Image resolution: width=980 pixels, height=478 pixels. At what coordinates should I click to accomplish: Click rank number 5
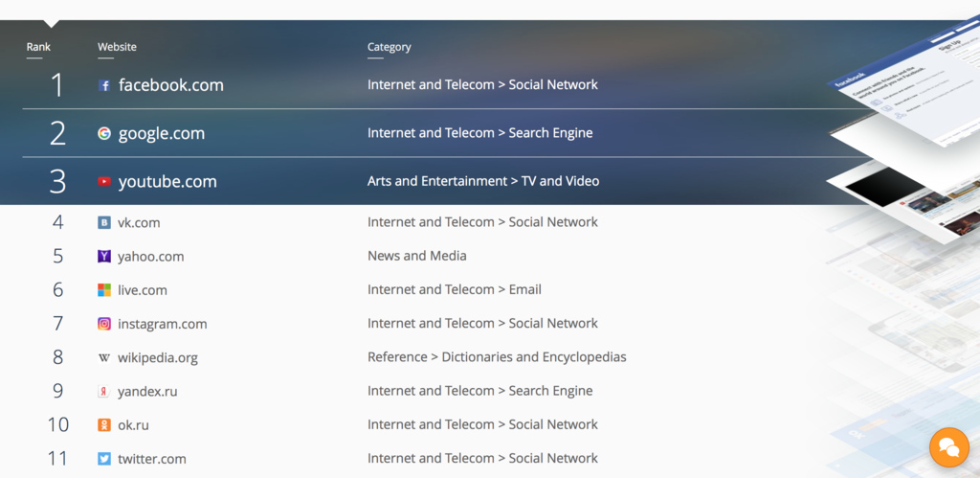[57, 256]
